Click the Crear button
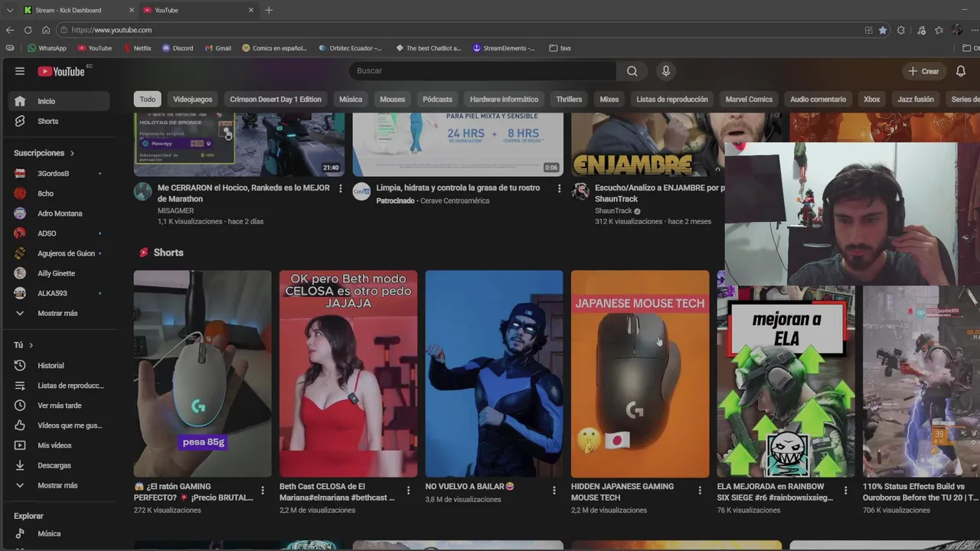Viewport: 980px width, 551px height. click(x=923, y=71)
